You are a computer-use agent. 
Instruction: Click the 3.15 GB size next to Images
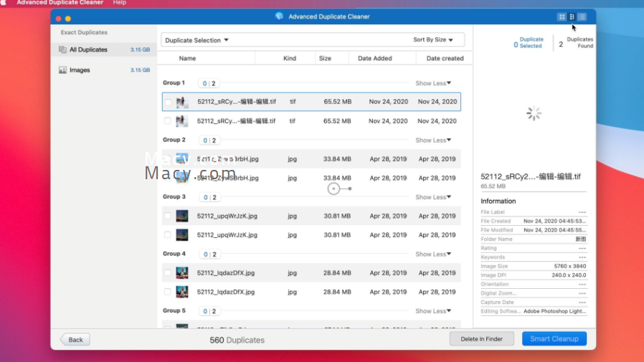tap(140, 70)
